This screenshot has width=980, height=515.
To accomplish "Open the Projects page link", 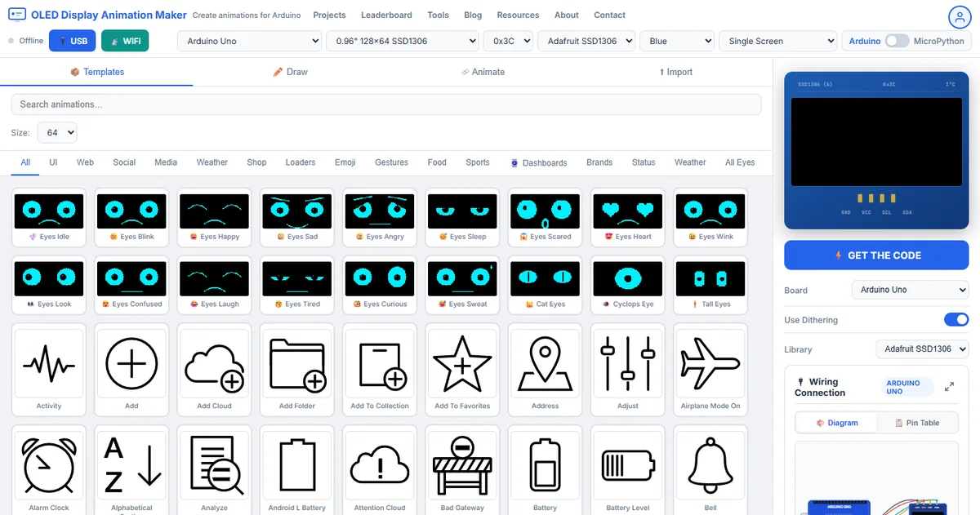I will coord(329,15).
